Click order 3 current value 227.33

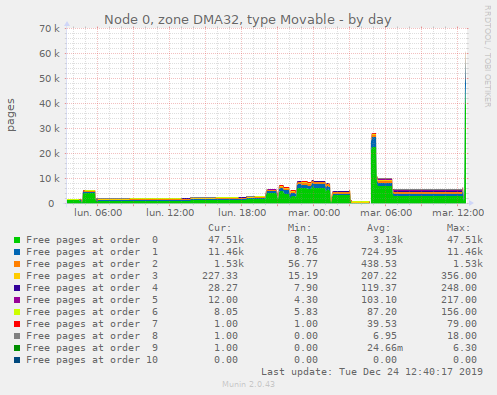click(220, 276)
